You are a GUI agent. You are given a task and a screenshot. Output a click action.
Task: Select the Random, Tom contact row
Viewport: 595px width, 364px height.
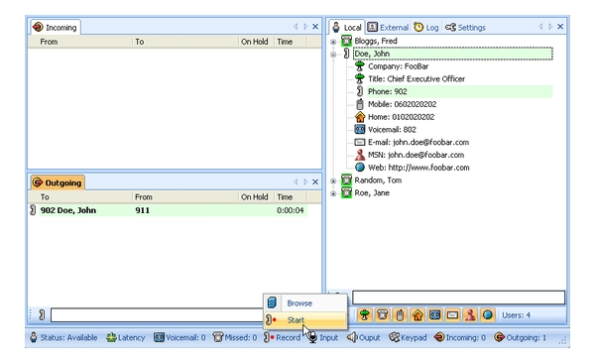(378, 181)
